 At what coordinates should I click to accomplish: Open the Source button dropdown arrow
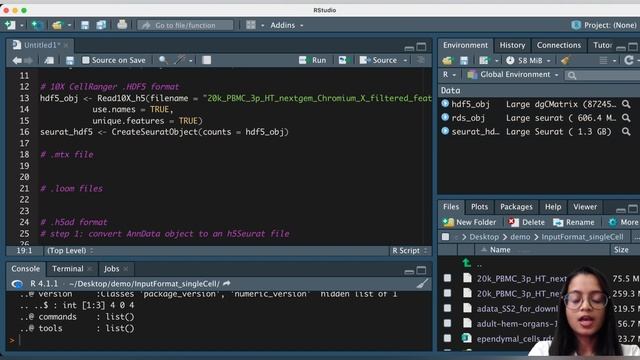(405, 60)
